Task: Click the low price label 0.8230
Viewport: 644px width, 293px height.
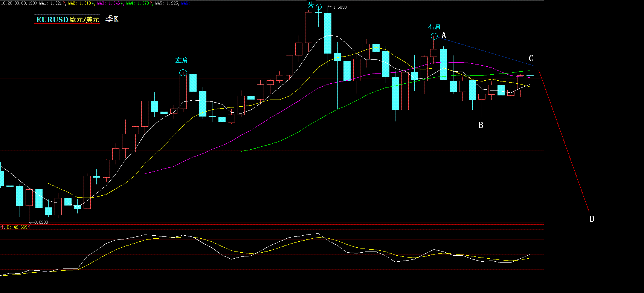Action: pyautogui.click(x=41, y=222)
